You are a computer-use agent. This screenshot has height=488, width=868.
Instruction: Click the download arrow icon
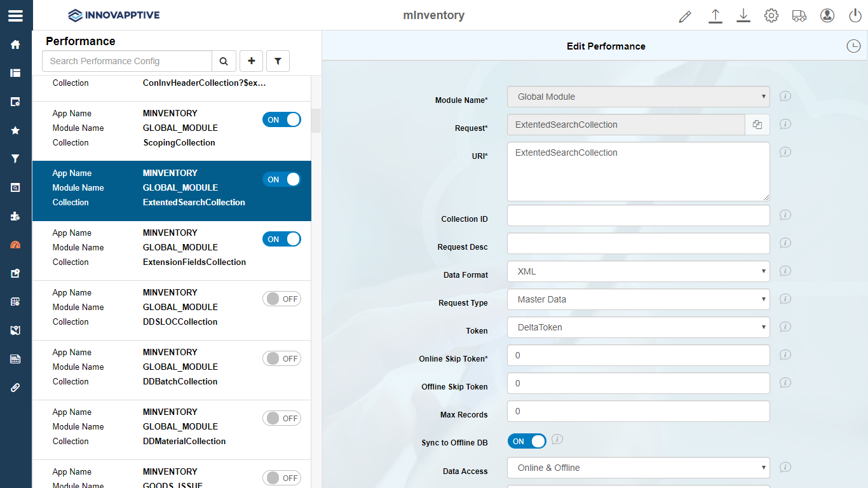[743, 16]
